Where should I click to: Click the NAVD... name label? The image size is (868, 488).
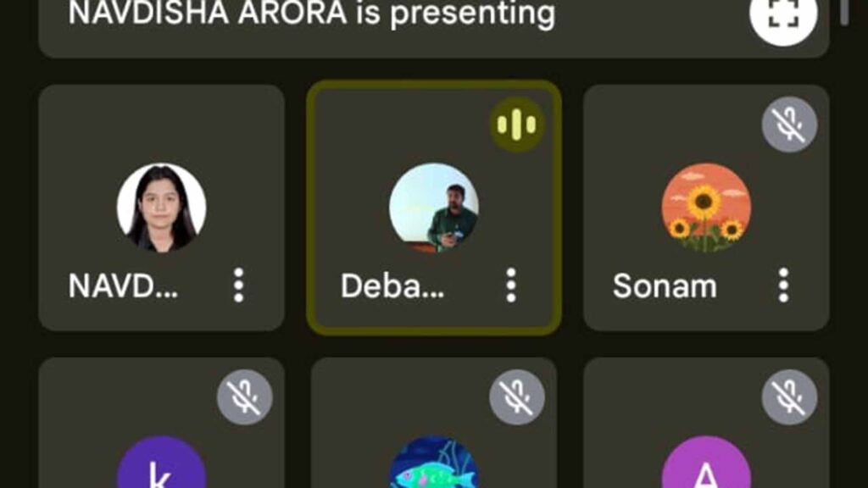[x=123, y=286]
